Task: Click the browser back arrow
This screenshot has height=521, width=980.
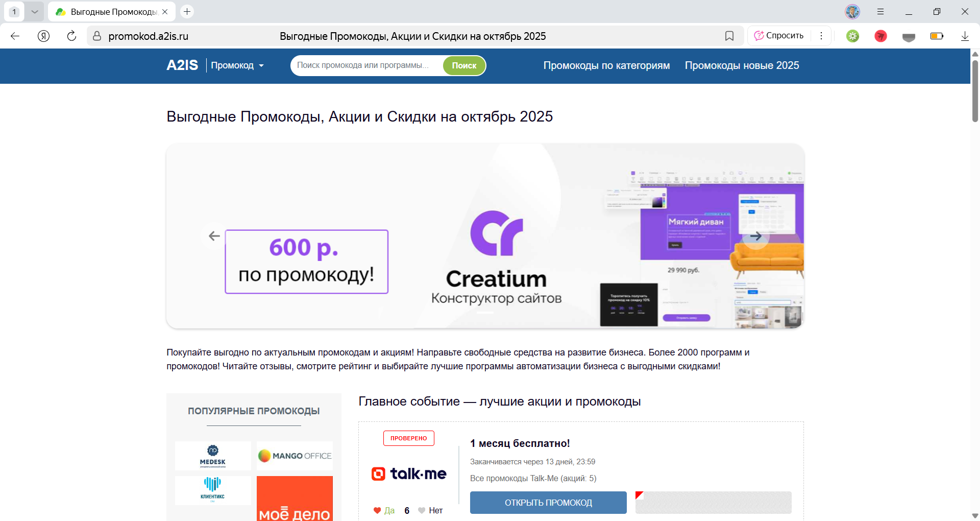Action: point(15,36)
